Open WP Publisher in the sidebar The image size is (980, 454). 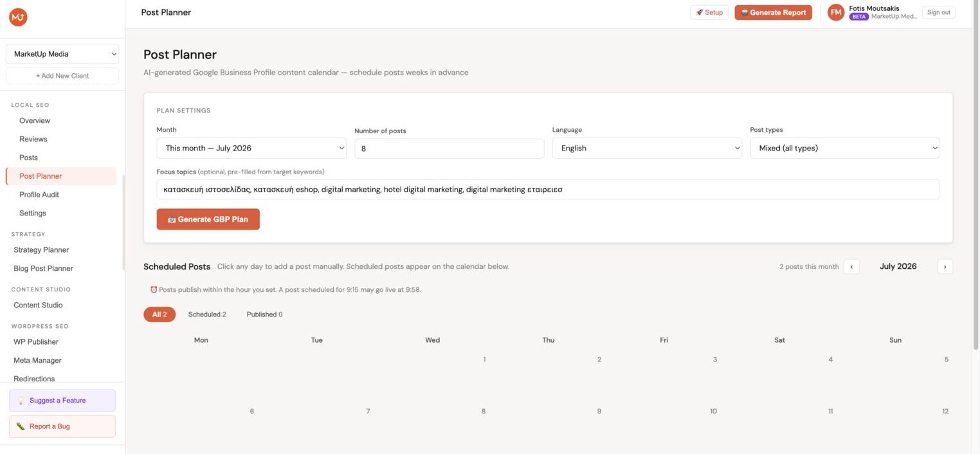coord(36,342)
